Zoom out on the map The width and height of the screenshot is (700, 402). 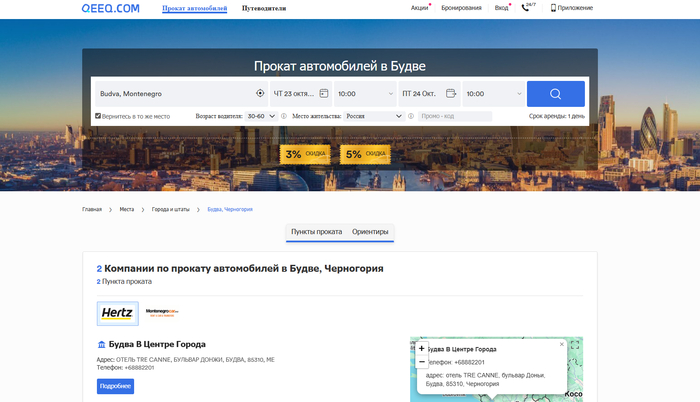[x=421, y=361]
